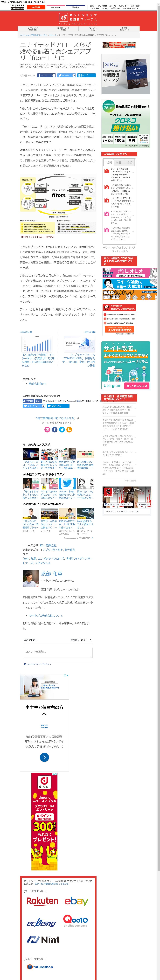Click the Impress Business Media logo
Screen dimensions: 160x980
(17, 7)
